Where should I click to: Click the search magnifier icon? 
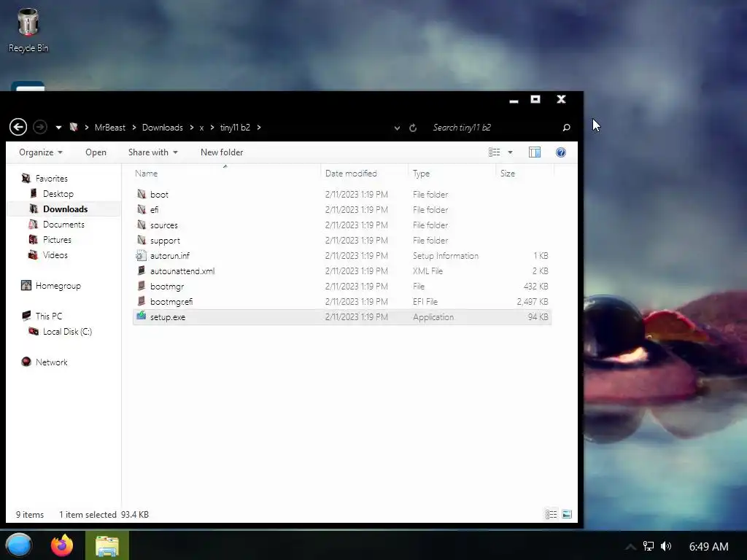pyautogui.click(x=566, y=127)
